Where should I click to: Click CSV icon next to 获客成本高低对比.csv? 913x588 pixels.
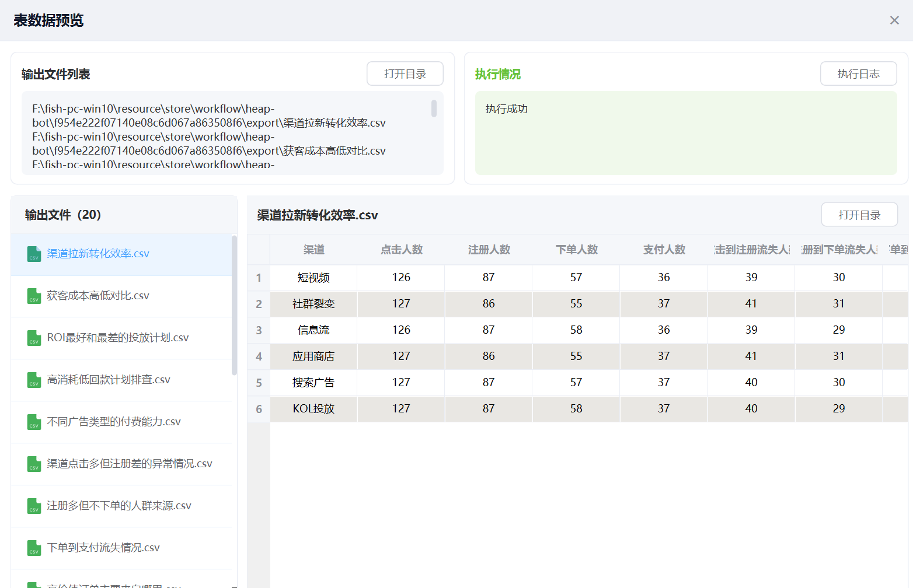click(34, 296)
